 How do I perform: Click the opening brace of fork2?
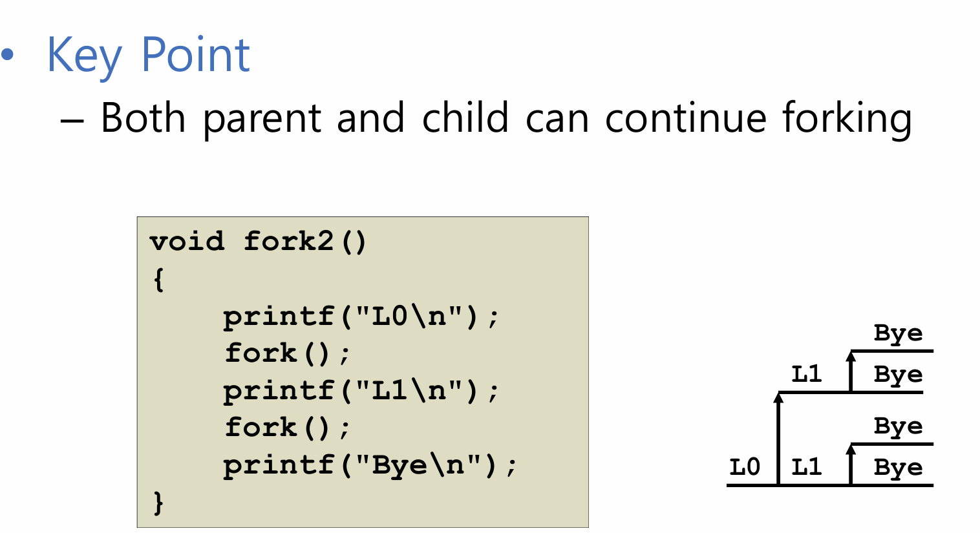click(x=158, y=280)
